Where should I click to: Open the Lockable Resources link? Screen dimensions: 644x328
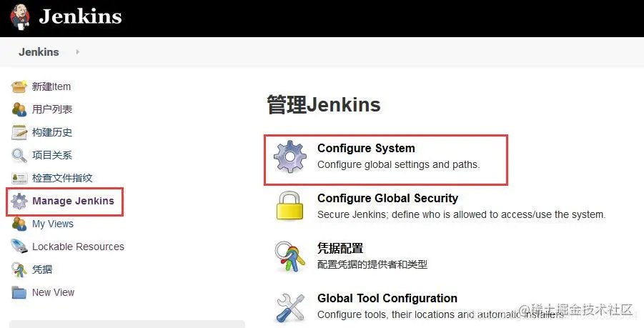pyautogui.click(x=78, y=247)
